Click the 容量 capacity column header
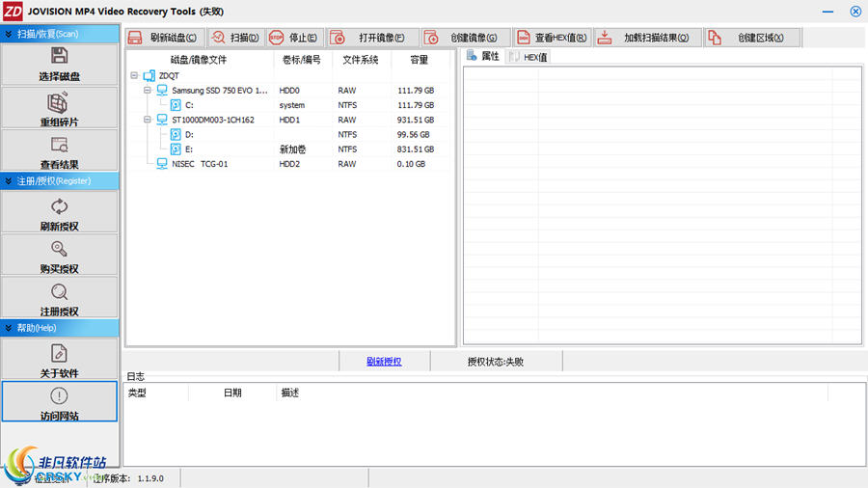This screenshot has width=868, height=488. point(420,60)
